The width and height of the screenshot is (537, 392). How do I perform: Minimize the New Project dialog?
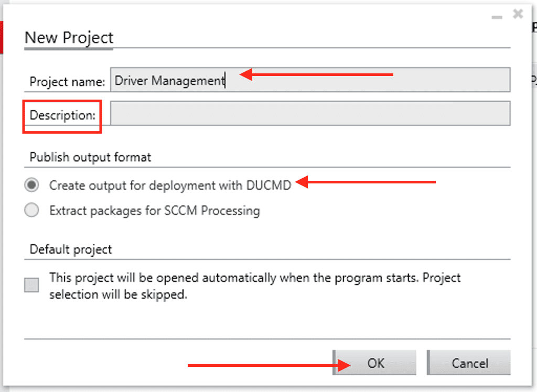click(x=497, y=16)
